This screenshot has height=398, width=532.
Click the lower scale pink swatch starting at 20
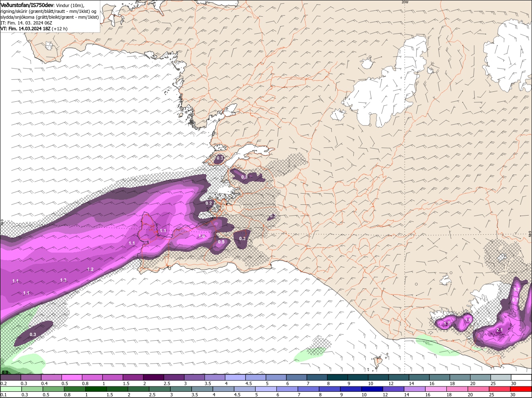pyautogui.click(x=478, y=389)
